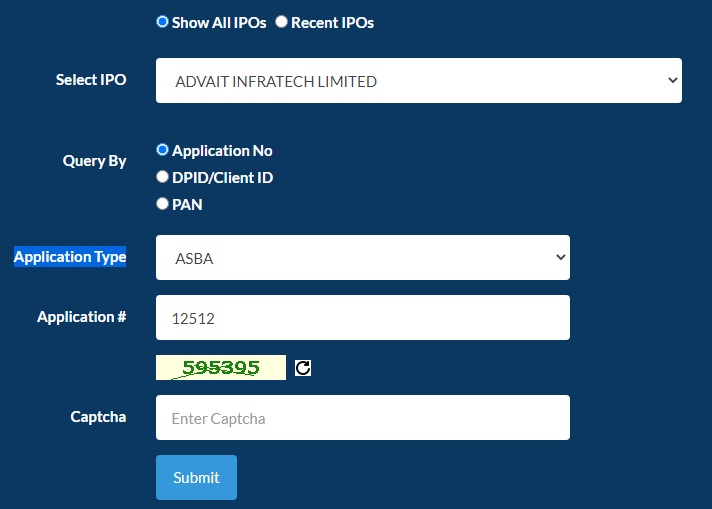Viewport: 712px width, 509px height.
Task: Select the Show All IPOs radio button
Action: 163,22
